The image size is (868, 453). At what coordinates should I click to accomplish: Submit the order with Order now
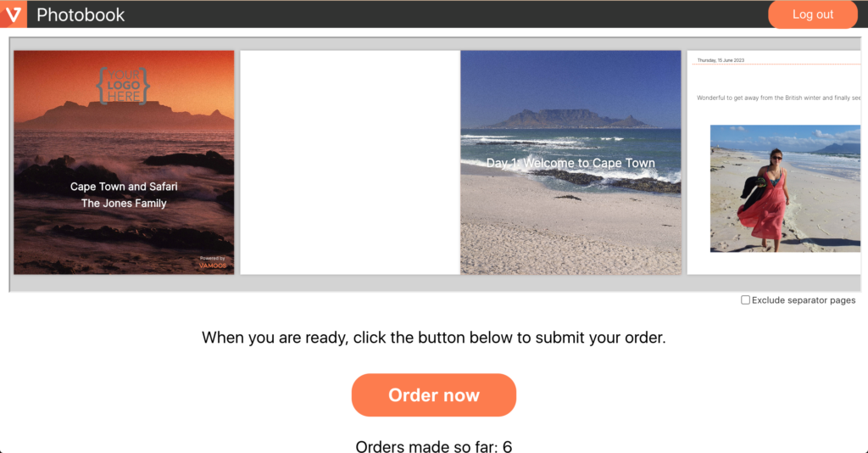pos(433,394)
